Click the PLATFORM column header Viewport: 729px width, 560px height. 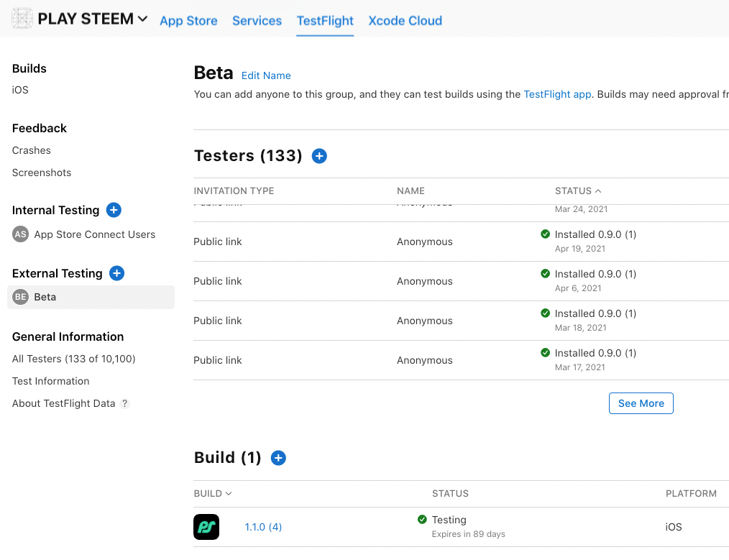[x=692, y=494]
